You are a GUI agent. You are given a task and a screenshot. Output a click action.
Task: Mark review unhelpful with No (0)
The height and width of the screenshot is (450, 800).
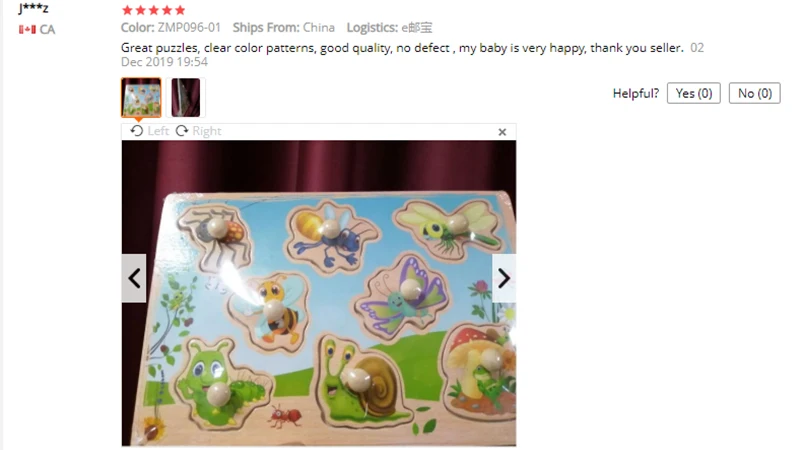(x=755, y=93)
